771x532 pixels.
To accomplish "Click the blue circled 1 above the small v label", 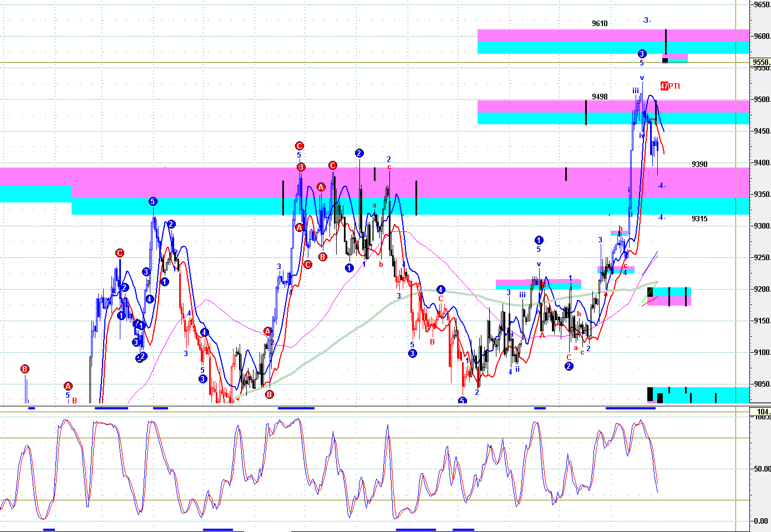I will [539, 240].
